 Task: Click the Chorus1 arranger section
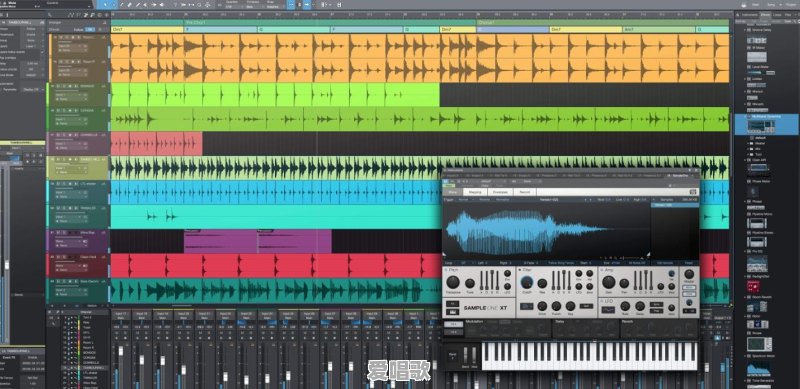pos(603,22)
